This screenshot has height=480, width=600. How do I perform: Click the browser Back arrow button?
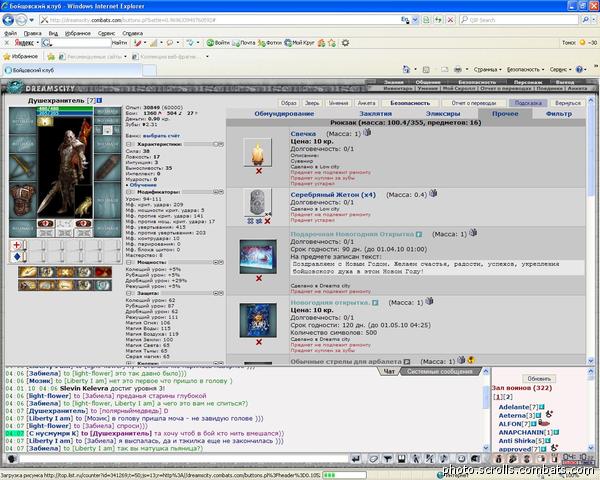coord(8,20)
